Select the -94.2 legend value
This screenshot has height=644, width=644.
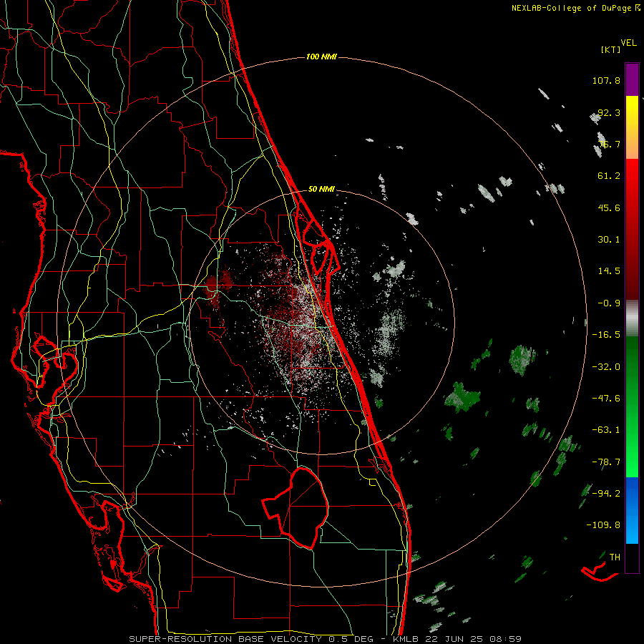click(x=606, y=494)
